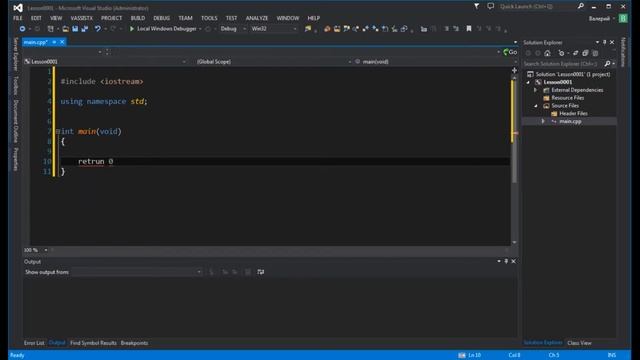Open the DEBUG menu
This screenshot has height=360, width=640.
pyautogui.click(x=162, y=18)
